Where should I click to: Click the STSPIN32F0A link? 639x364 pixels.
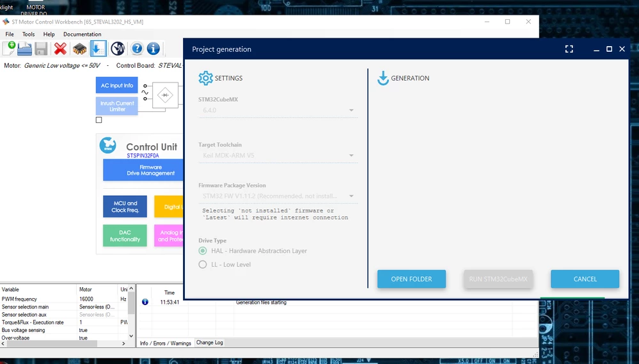click(x=143, y=155)
